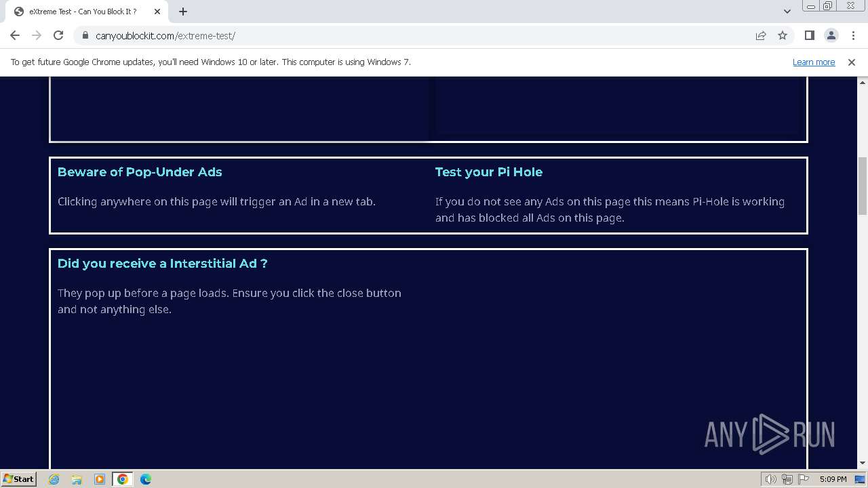The image size is (868, 488).
Task: Restore down the Chrome window
Action: tap(828, 6)
